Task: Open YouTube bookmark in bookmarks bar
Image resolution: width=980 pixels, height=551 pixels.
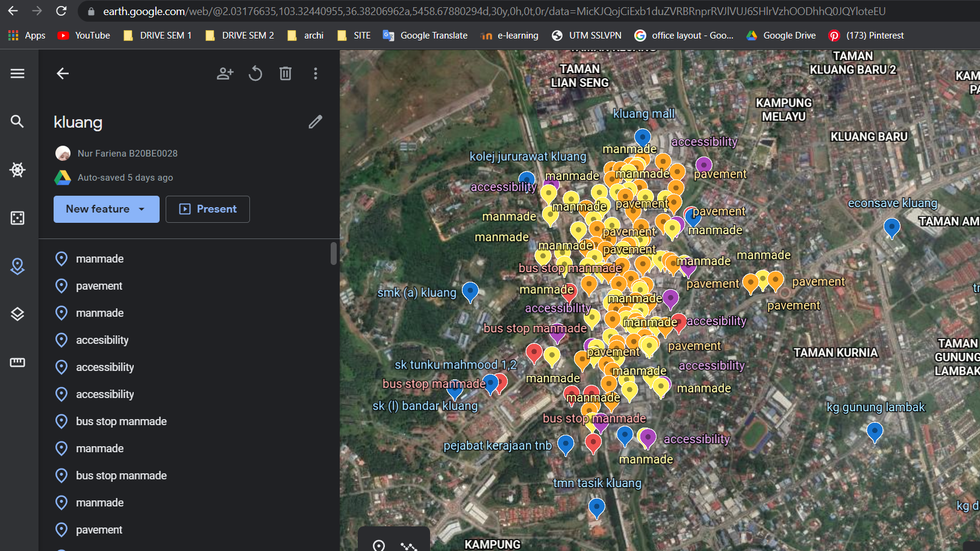Action: click(84, 36)
